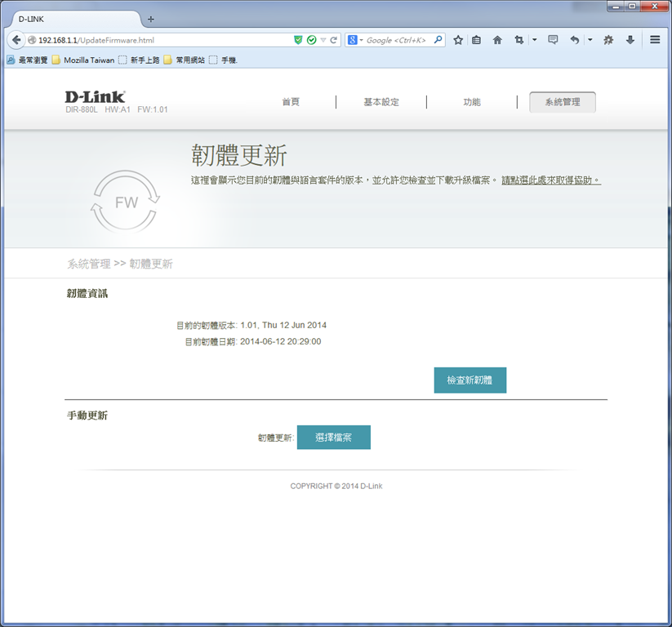Click the address bar URL field
This screenshot has height=627, width=672.
(162, 40)
